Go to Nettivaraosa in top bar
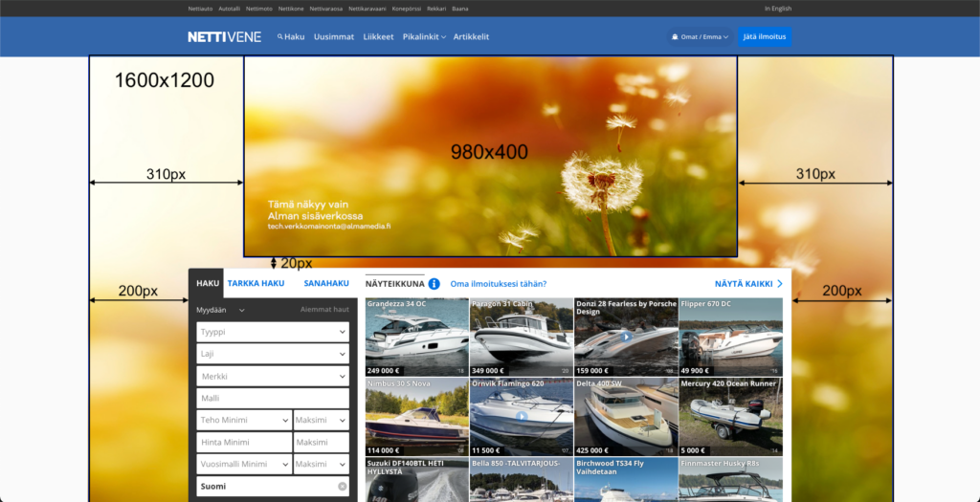980x502 pixels. (326, 9)
